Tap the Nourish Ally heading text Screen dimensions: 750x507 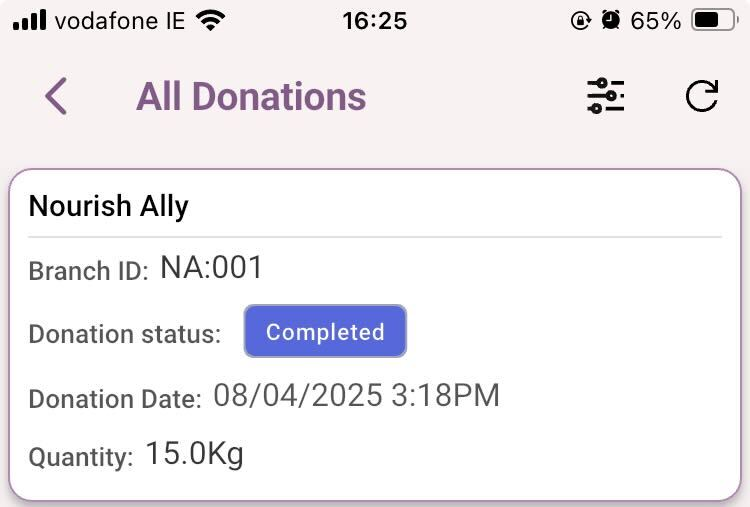click(109, 206)
